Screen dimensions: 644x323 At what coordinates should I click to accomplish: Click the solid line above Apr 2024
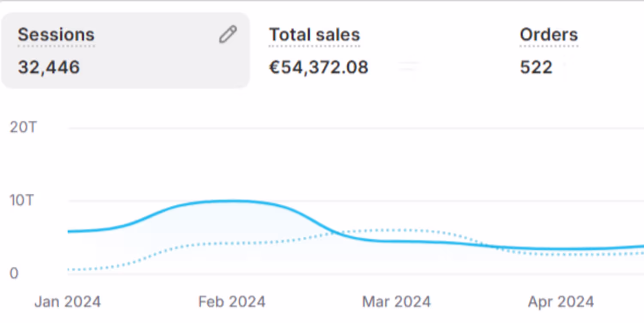click(561, 249)
